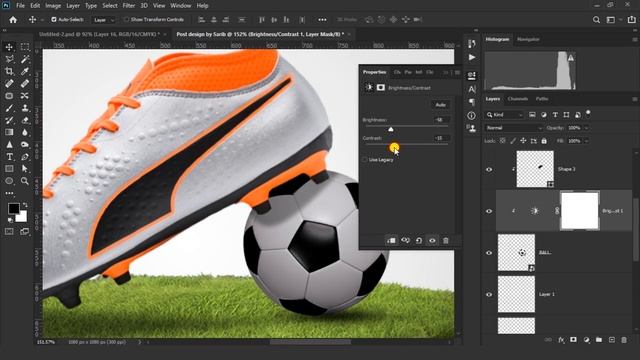640x360 pixels.
Task: Lock all with the padlock icon
Action: point(544,141)
